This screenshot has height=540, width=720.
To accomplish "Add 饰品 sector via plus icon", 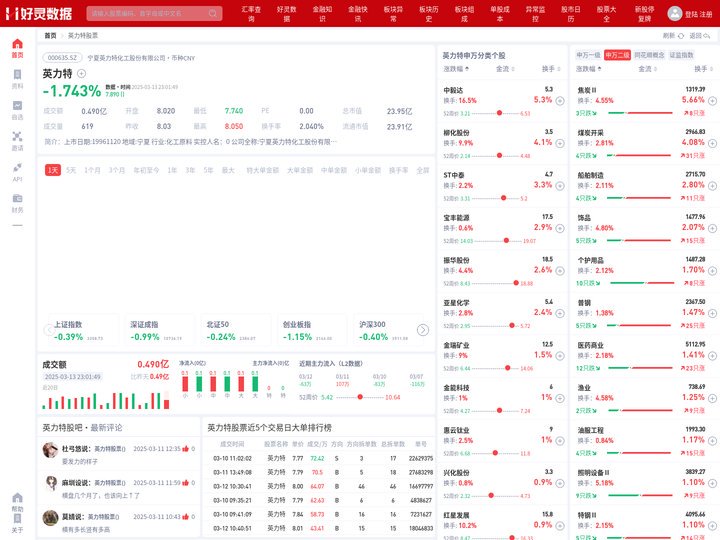I will [x=712, y=228].
